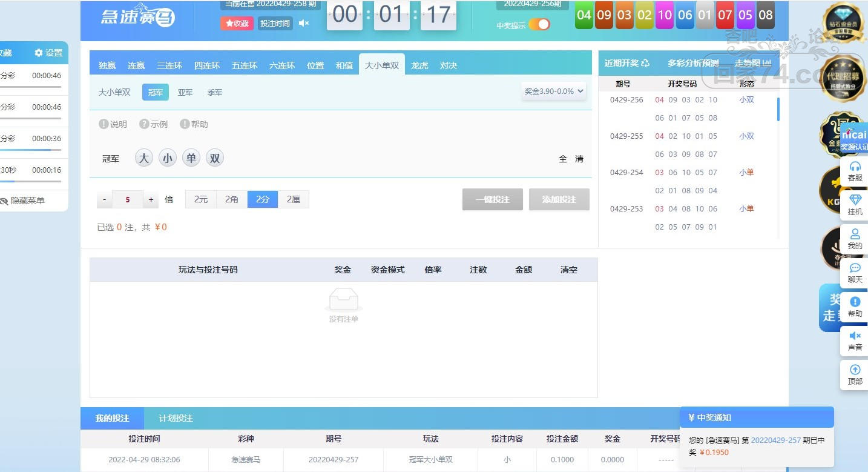Screen dimensions: 868x472
Task: Select the 小 bet ball
Action: click(x=168, y=159)
